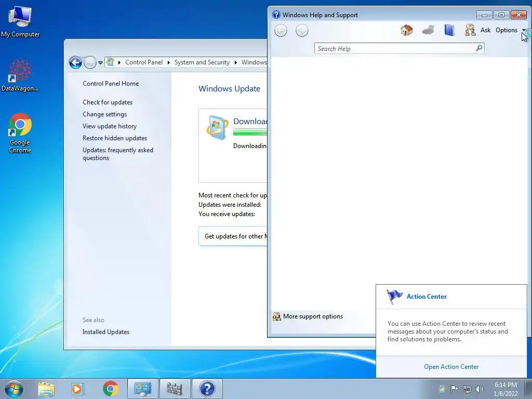Minimize the Help and Support window

484,15
